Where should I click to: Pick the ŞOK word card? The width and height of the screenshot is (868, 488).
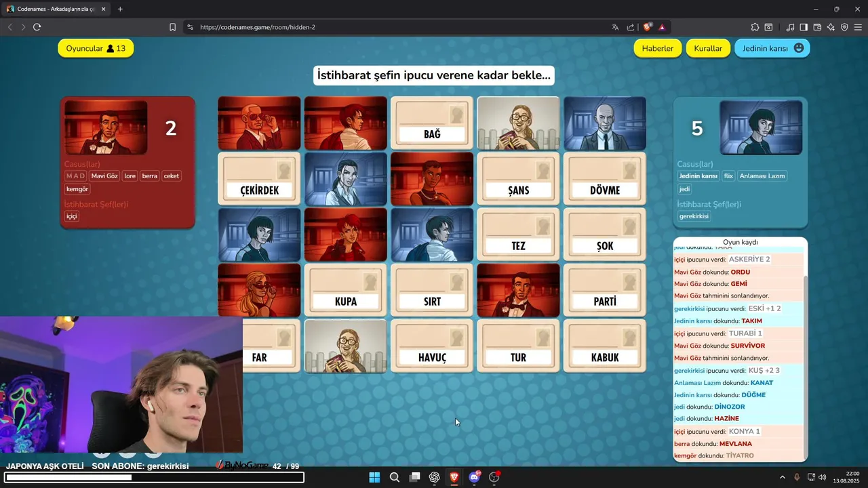(605, 234)
